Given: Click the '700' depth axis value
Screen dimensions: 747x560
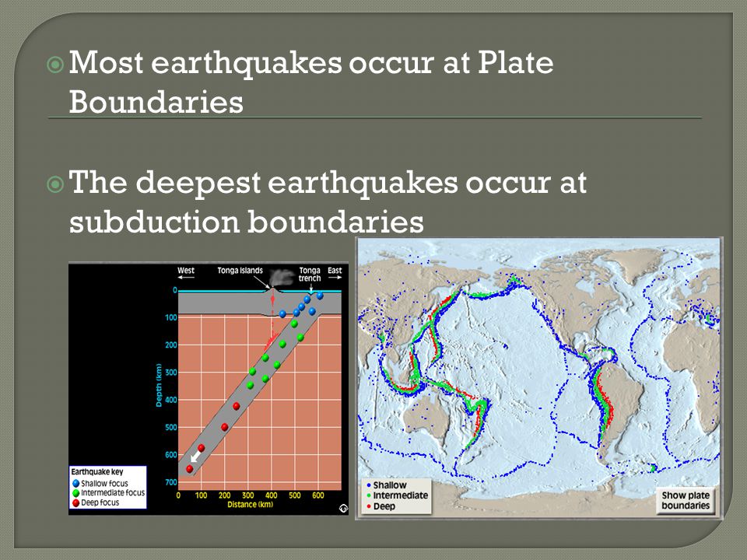Looking at the screenshot, I should click(171, 482).
